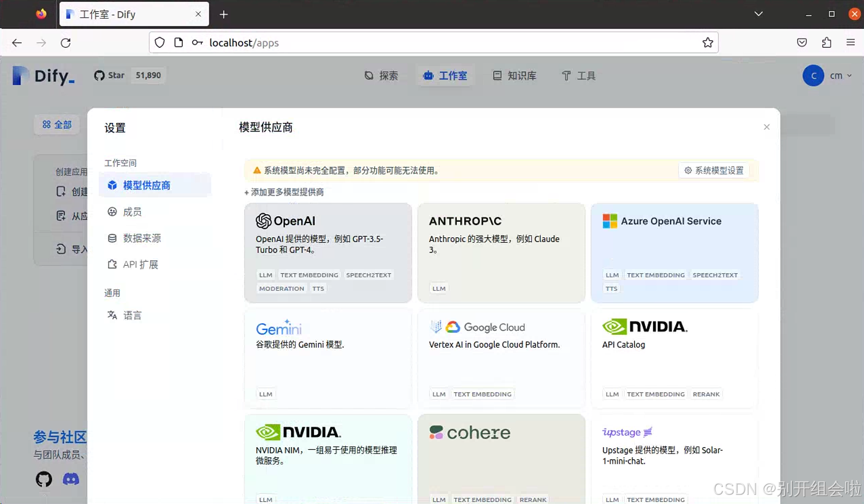The width and height of the screenshot is (864, 504).
Task: Open the 语言 language settings
Action: click(132, 315)
